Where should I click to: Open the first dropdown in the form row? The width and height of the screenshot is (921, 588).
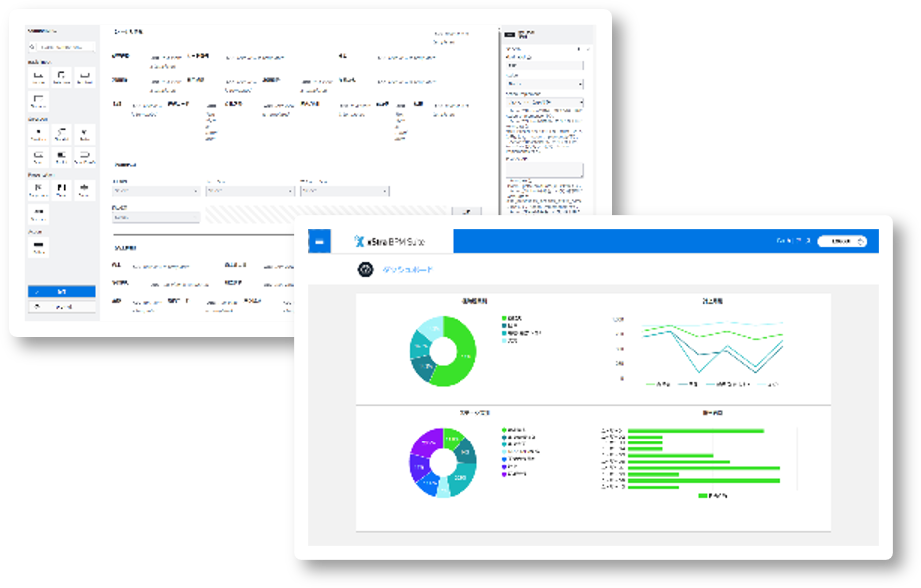click(x=155, y=191)
